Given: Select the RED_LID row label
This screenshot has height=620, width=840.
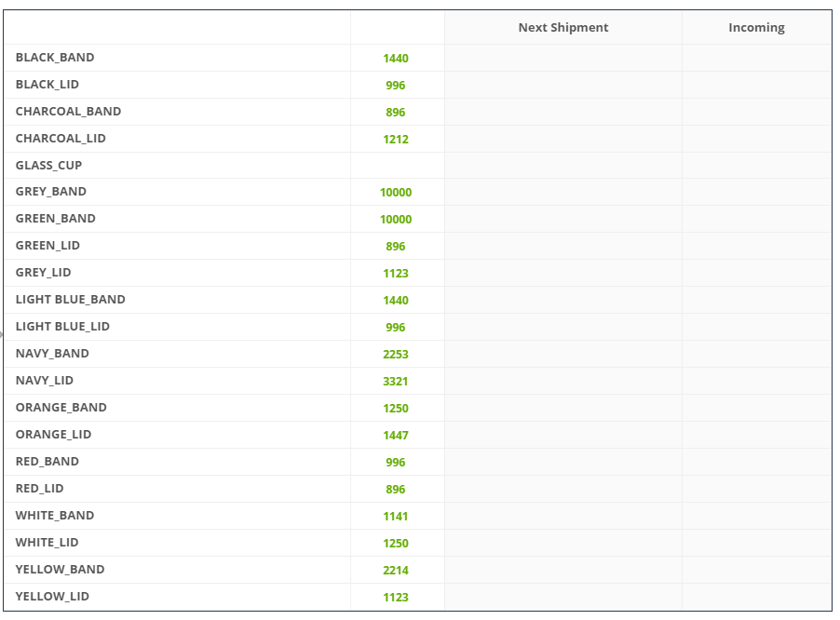Looking at the screenshot, I should click(40, 489).
